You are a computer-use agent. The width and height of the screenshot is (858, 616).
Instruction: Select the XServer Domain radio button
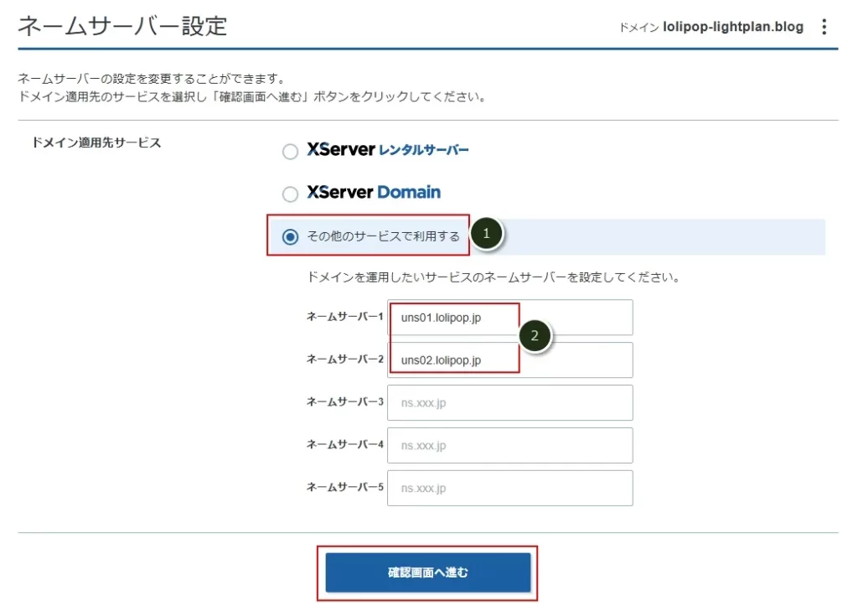(290, 193)
